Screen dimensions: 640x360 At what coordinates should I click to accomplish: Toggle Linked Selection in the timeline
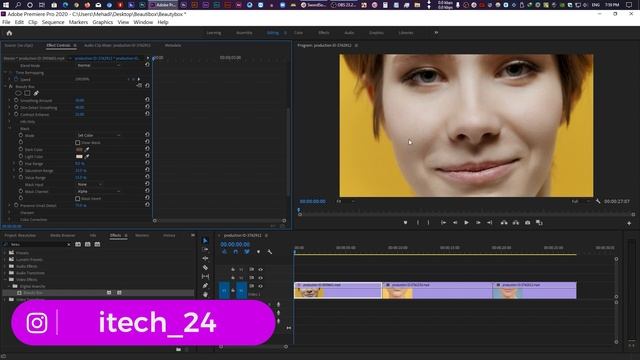pos(247,252)
